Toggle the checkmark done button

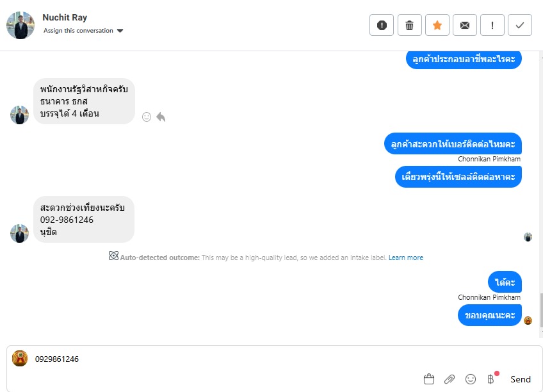coord(520,25)
